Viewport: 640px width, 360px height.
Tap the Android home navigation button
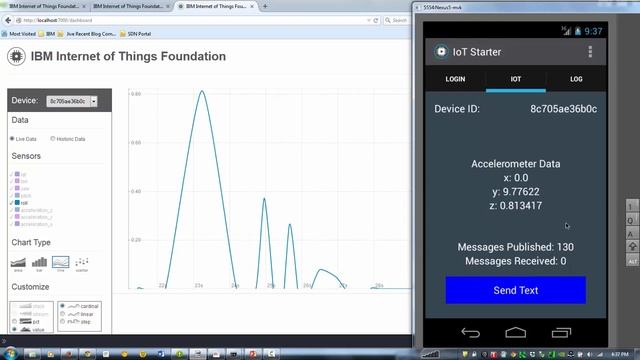516,333
